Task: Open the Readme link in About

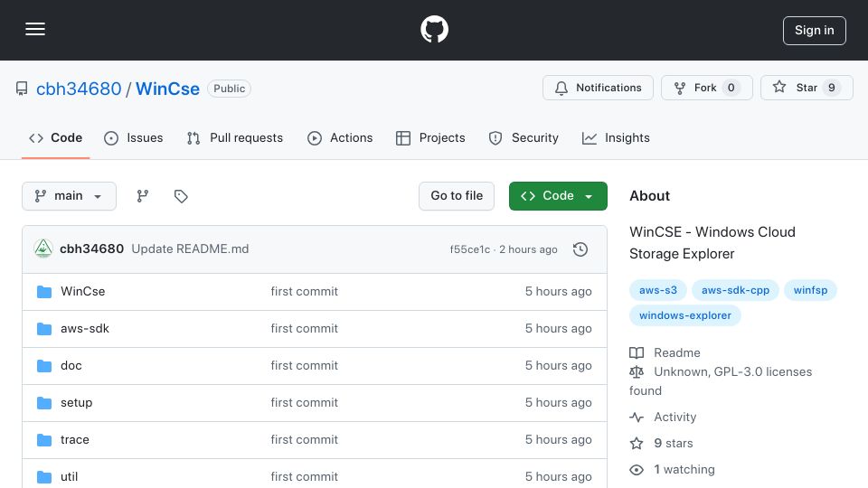Action: coord(665,353)
